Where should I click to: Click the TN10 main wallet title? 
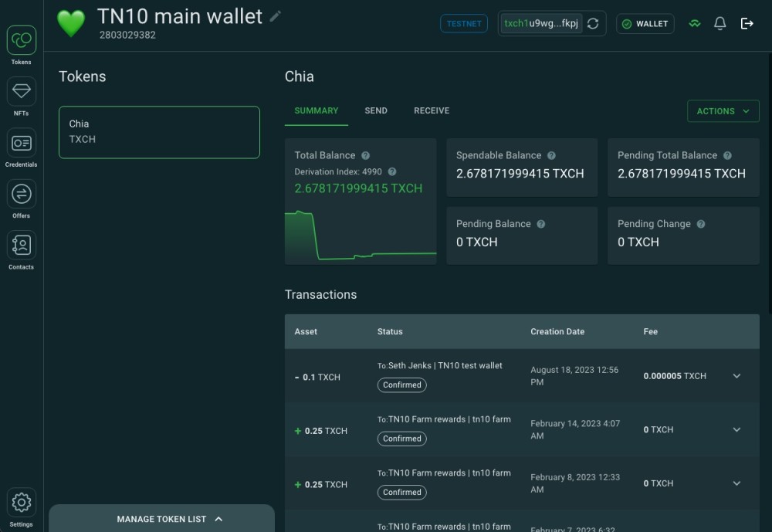point(180,17)
